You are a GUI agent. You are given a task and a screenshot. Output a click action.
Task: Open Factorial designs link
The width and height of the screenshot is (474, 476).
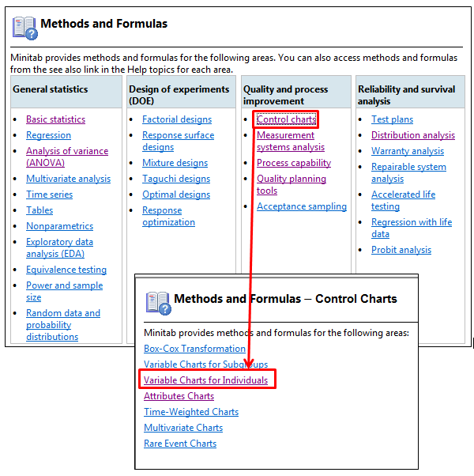pos(177,119)
